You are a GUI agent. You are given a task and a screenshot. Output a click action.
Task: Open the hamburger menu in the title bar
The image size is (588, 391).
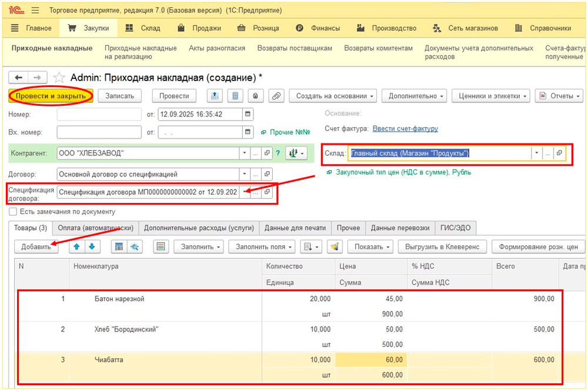click(35, 11)
